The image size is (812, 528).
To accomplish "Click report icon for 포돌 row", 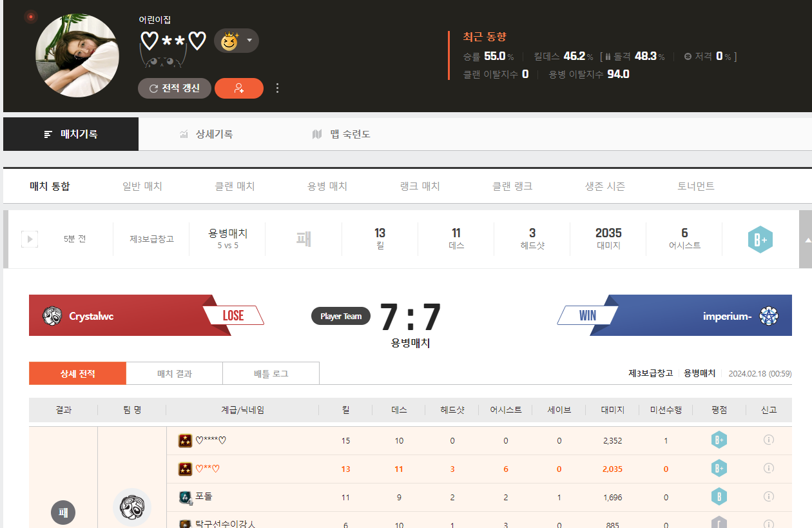I will coord(768,496).
